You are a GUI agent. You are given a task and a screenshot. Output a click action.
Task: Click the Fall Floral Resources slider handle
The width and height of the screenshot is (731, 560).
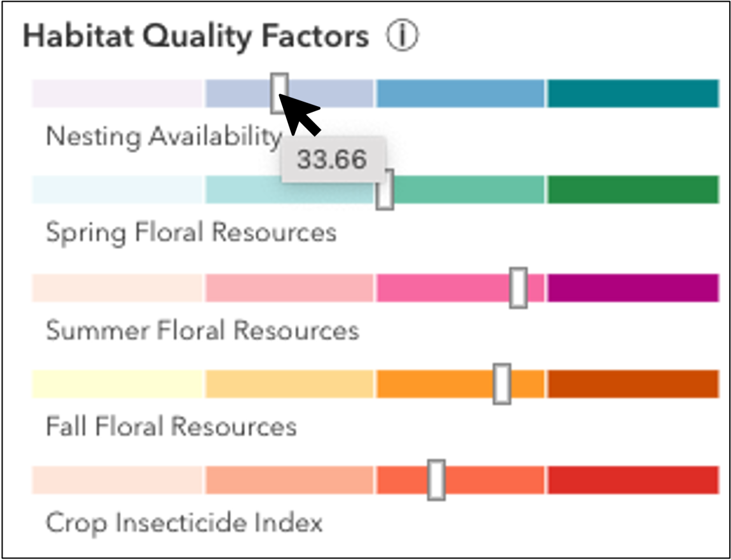pyautogui.click(x=501, y=384)
